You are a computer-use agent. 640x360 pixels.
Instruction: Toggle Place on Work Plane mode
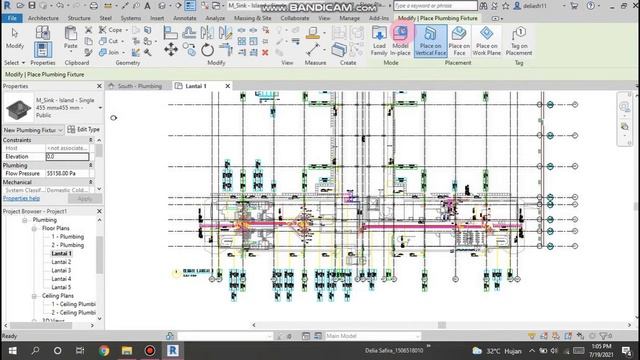point(487,41)
